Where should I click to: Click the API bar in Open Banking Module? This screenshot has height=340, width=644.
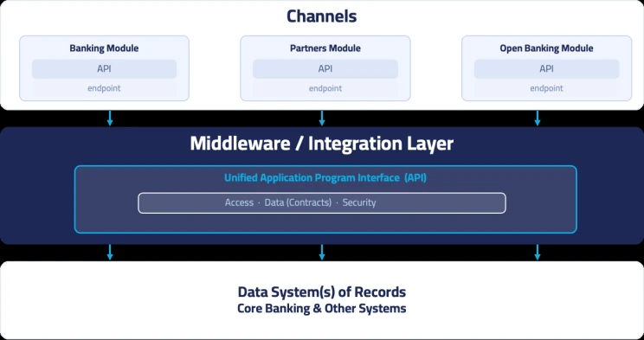click(547, 69)
